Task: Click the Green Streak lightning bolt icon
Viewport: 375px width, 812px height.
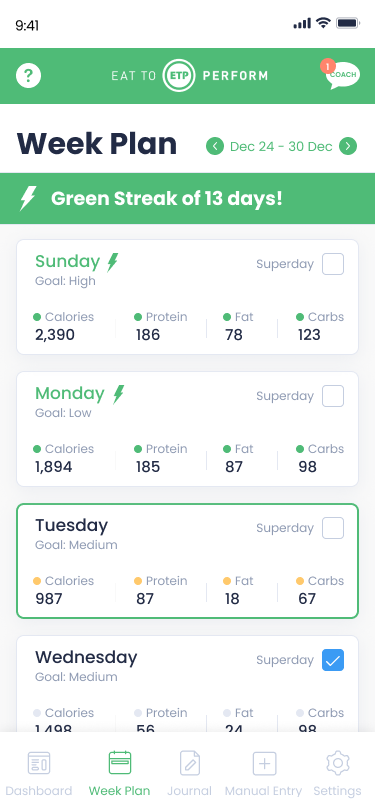Action: (x=28, y=198)
